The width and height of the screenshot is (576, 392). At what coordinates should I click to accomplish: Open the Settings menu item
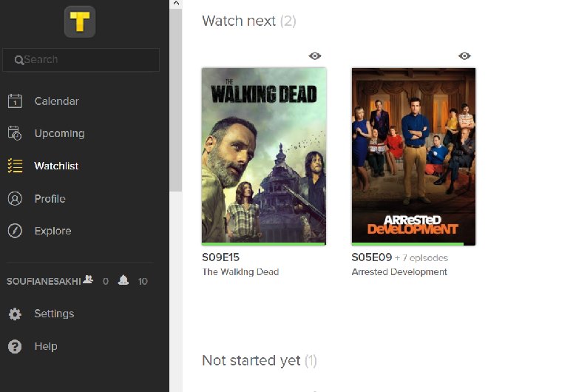[54, 314]
